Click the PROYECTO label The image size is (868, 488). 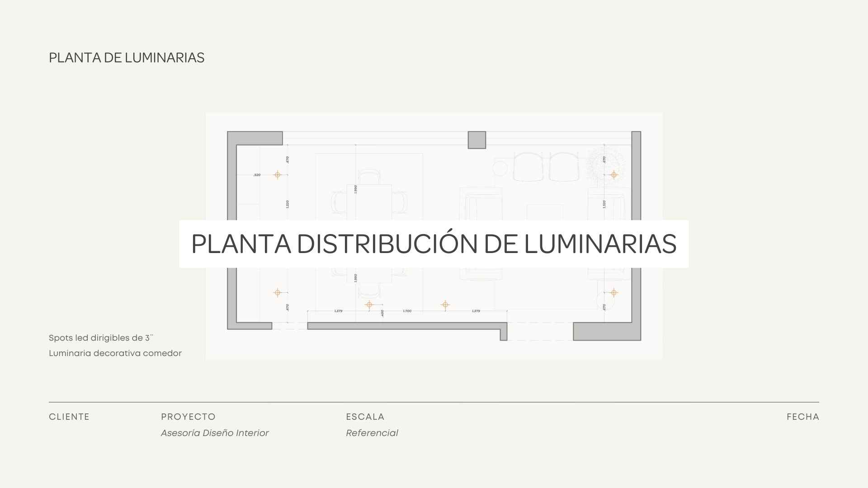click(x=188, y=417)
